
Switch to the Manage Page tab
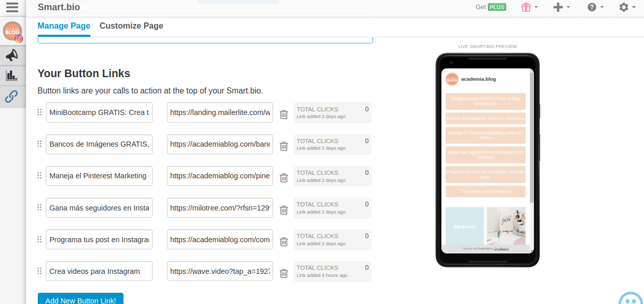click(64, 26)
